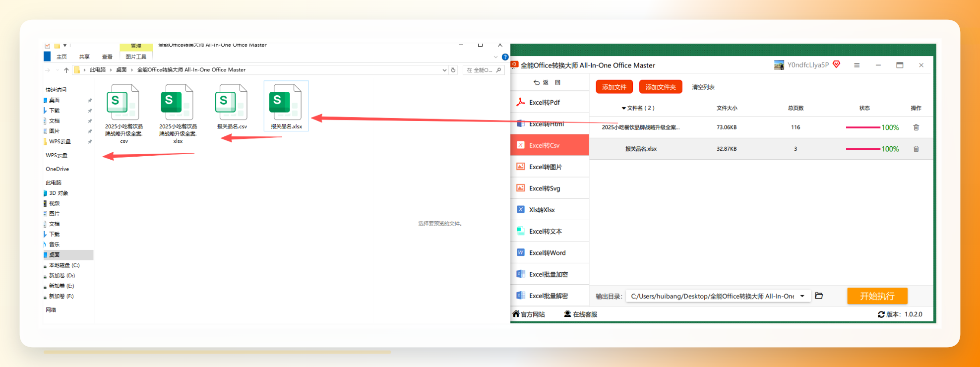The width and height of the screenshot is (980, 367).
Task: Open the output directory dropdown
Action: (802, 296)
